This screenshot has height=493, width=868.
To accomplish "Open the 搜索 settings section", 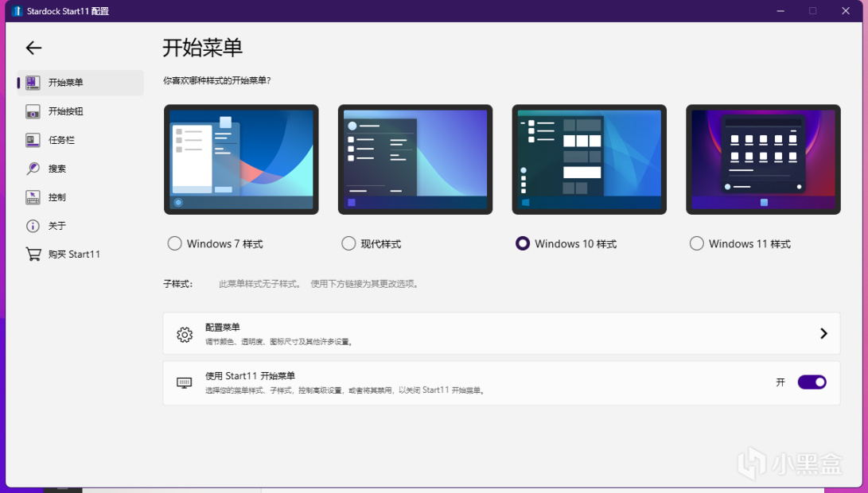I will pyautogui.click(x=57, y=169).
